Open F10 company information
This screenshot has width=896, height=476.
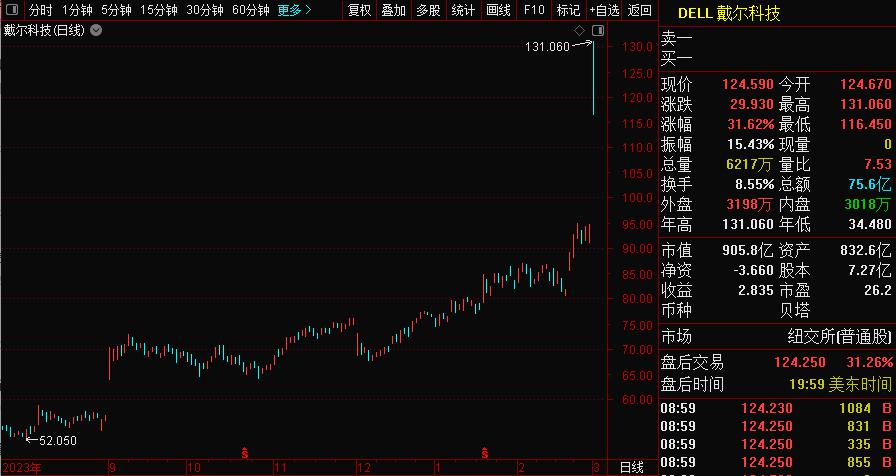(534, 10)
